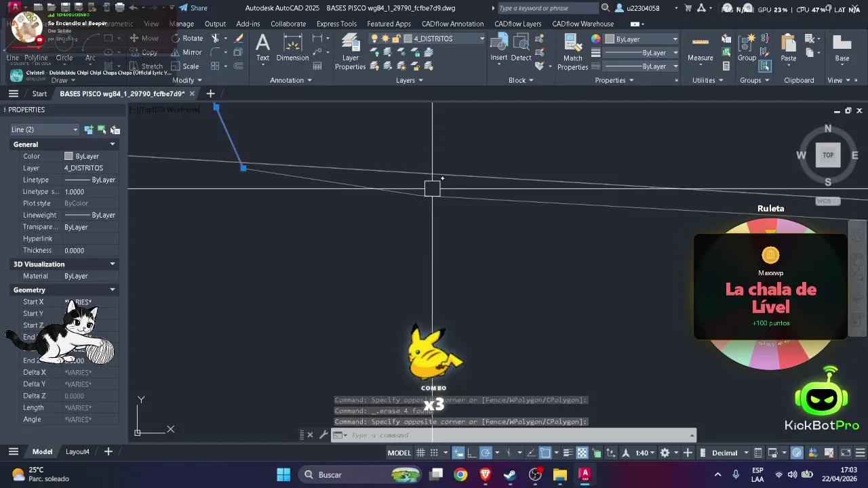Open the Express Tools ribbon tab
The width and height of the screenshot is (868, 488).
336,24
